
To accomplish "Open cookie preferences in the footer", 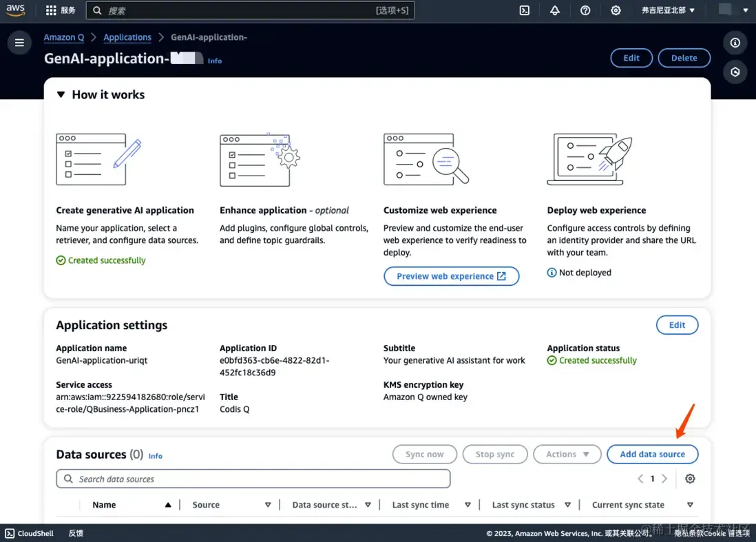I will 726,533.
